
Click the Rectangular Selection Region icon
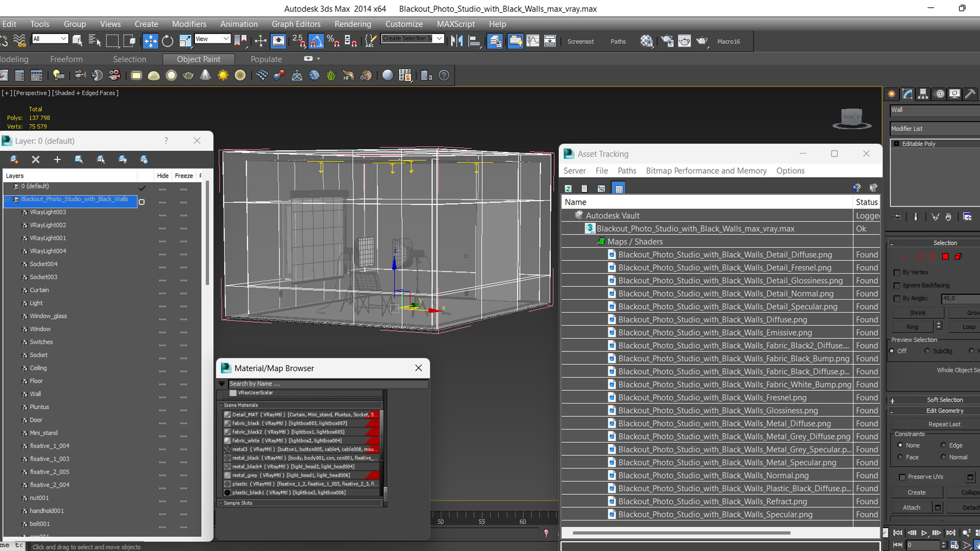pos(112,41)
